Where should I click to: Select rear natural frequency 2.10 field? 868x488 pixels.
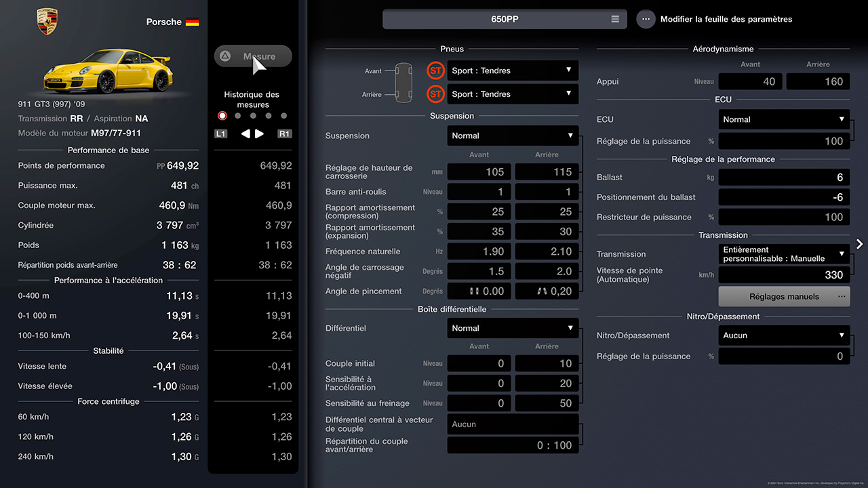point(547,251)
